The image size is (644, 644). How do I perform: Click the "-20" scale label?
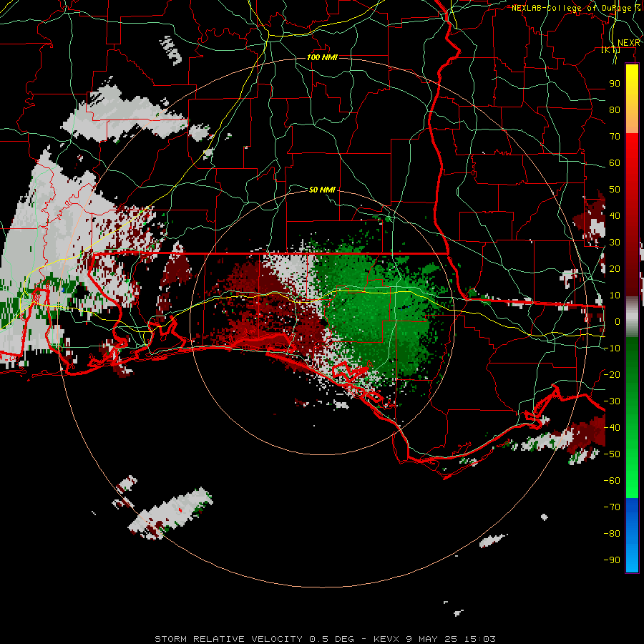click(612, 374)
